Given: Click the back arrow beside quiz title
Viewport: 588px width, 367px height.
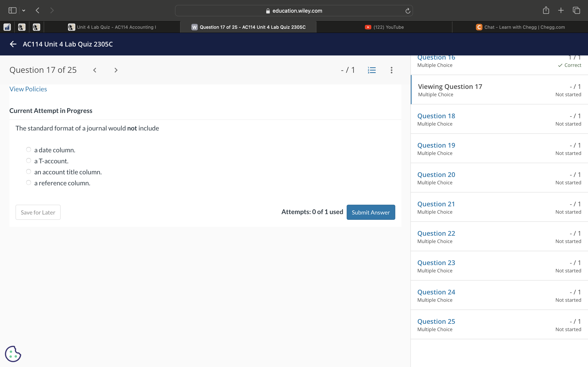Looking at the screenshot, I should pos(13,44).
